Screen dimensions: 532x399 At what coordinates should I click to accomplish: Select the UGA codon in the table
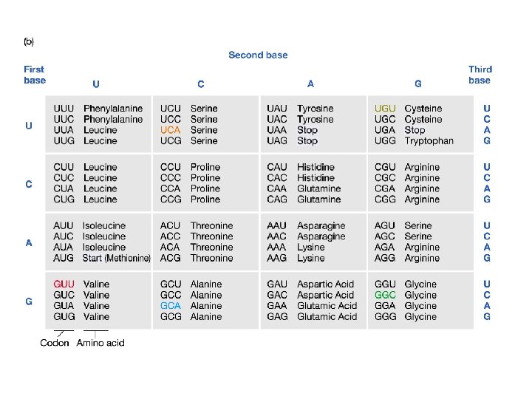pos(385,130)
